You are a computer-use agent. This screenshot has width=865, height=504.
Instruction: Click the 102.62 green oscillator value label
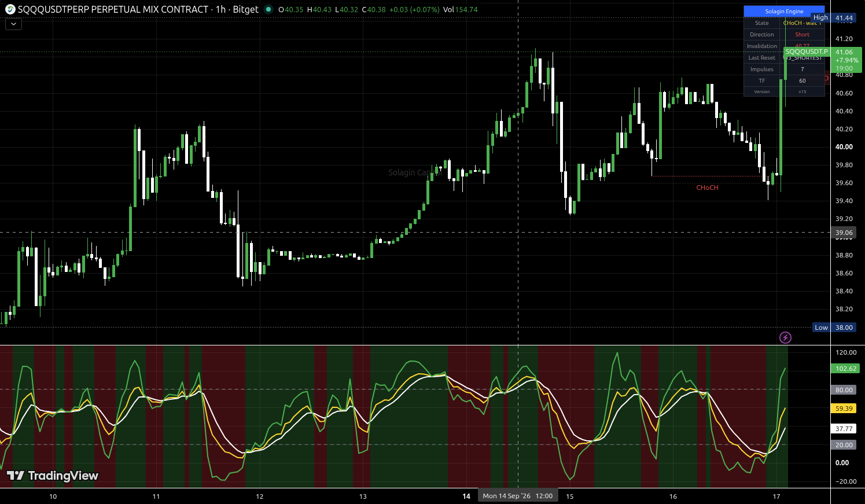point(845,369)
